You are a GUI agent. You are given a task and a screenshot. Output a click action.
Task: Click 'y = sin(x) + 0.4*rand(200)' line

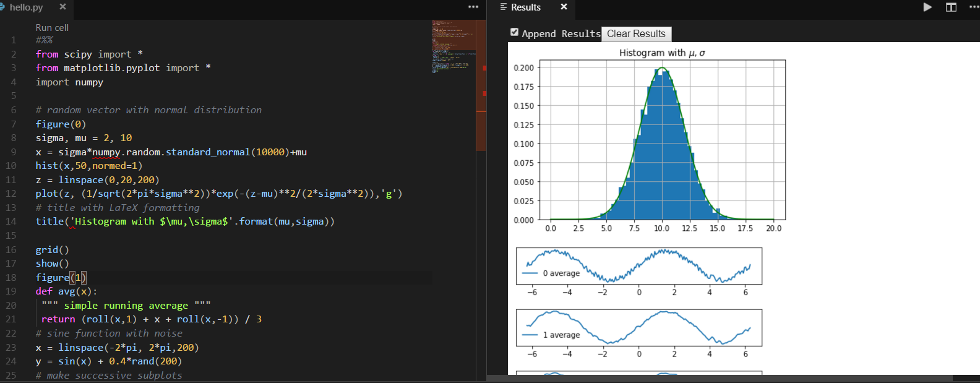[109, 361]
